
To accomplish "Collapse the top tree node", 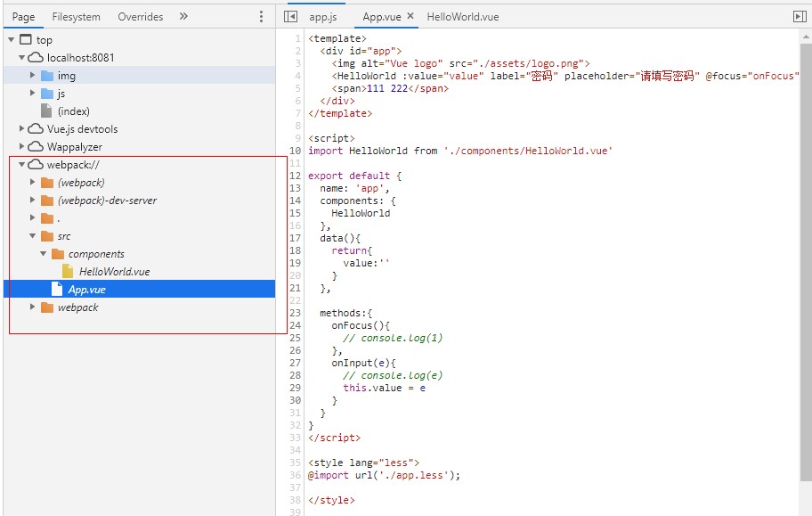I will (x=11, y=39).
